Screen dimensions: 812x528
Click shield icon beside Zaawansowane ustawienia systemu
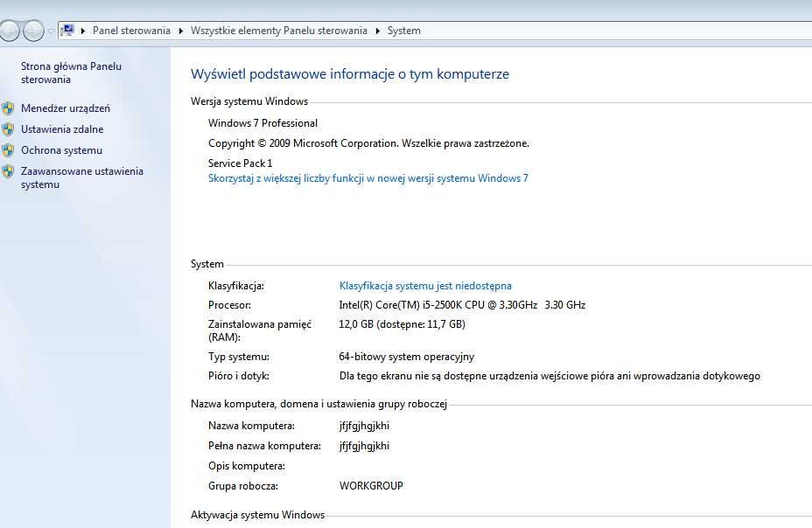(8, 171)
